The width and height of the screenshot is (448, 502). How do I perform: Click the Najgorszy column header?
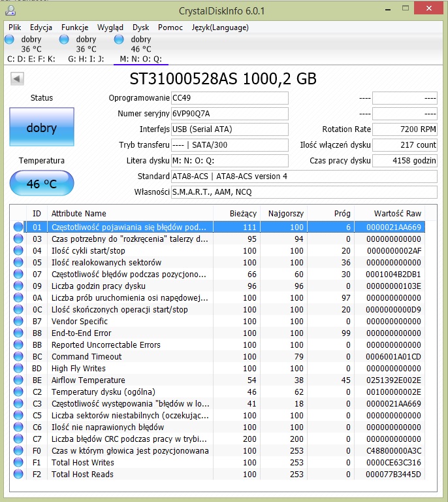[283, 214]
